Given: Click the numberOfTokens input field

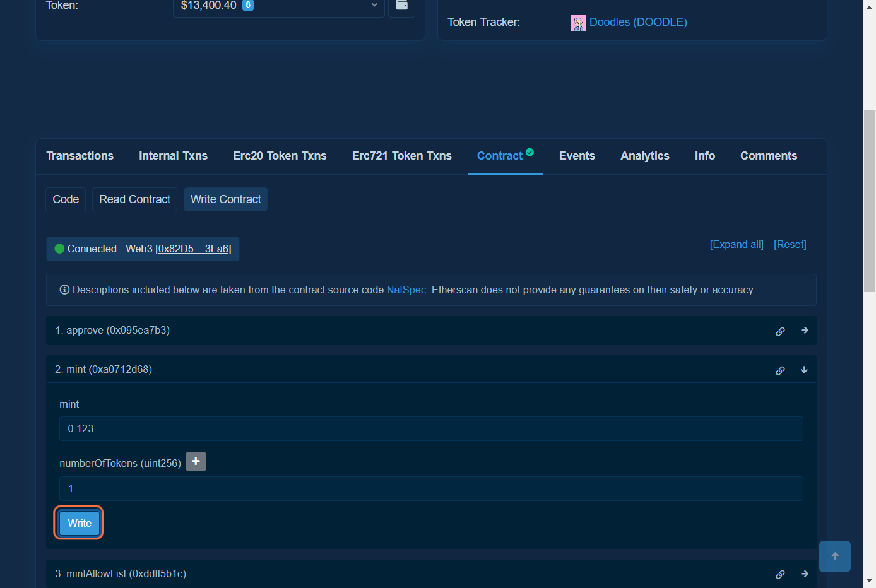Looking at the screenshot, I should click(x=431, y=488).
